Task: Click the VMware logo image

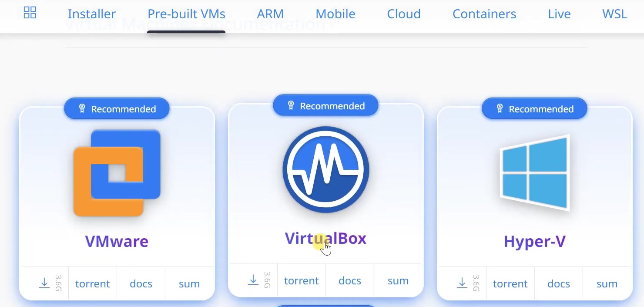Action: (x=117, y=173)
